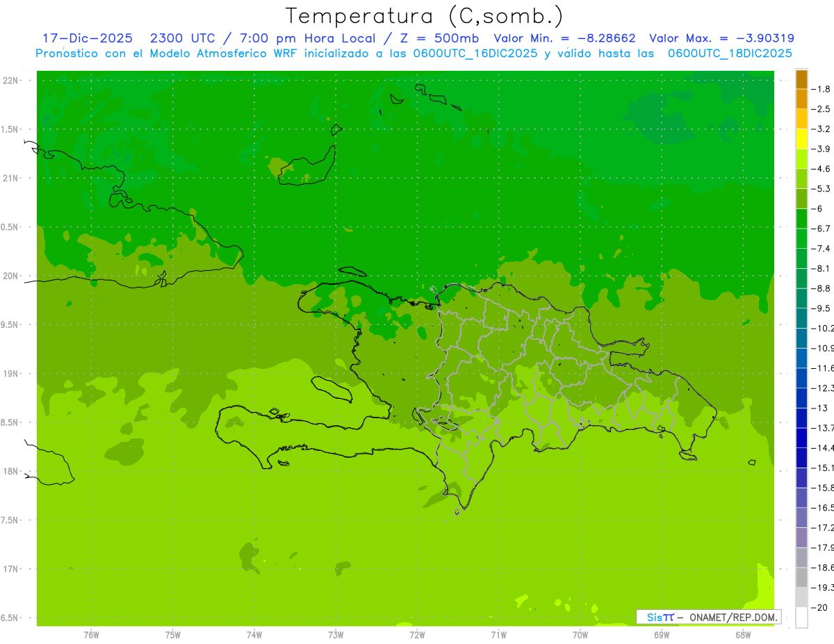This screenshot has width=834, height=644.
Task: Click the '0600UTC_18DIC2025' valid-until time text
Action: (x=730, y=53)
